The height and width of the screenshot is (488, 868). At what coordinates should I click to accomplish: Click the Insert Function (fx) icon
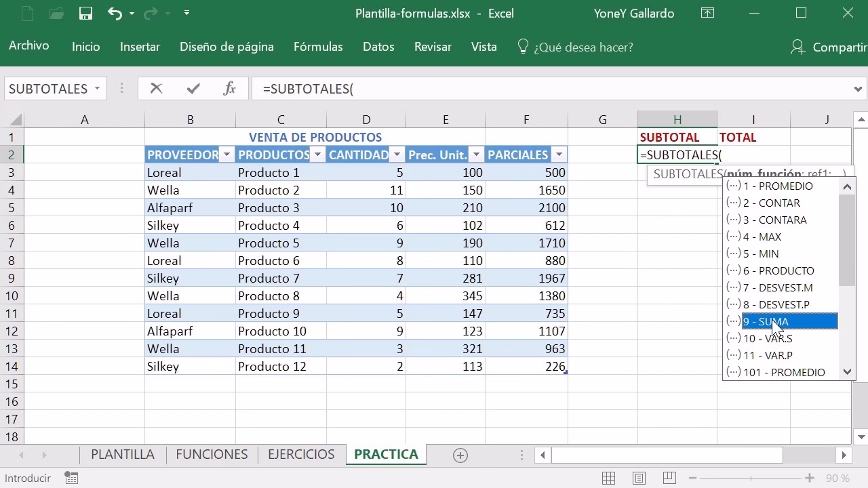pos(229,88)
